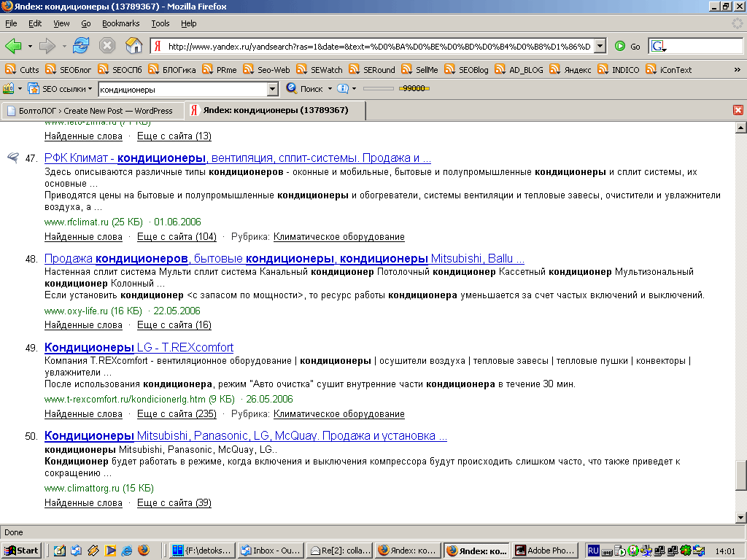This screenshot has width=747, height=560.
Task: Click the vertical scrollbar thumb
Action: pos(740,475)
